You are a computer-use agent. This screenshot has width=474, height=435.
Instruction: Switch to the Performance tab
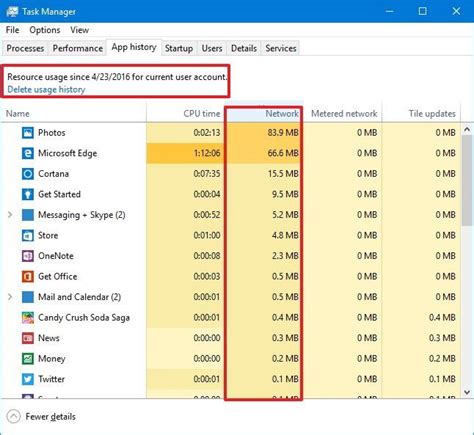[78, 48]
